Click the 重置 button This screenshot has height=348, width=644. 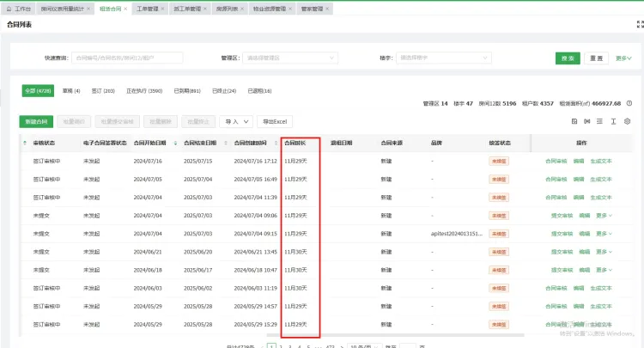597,58
